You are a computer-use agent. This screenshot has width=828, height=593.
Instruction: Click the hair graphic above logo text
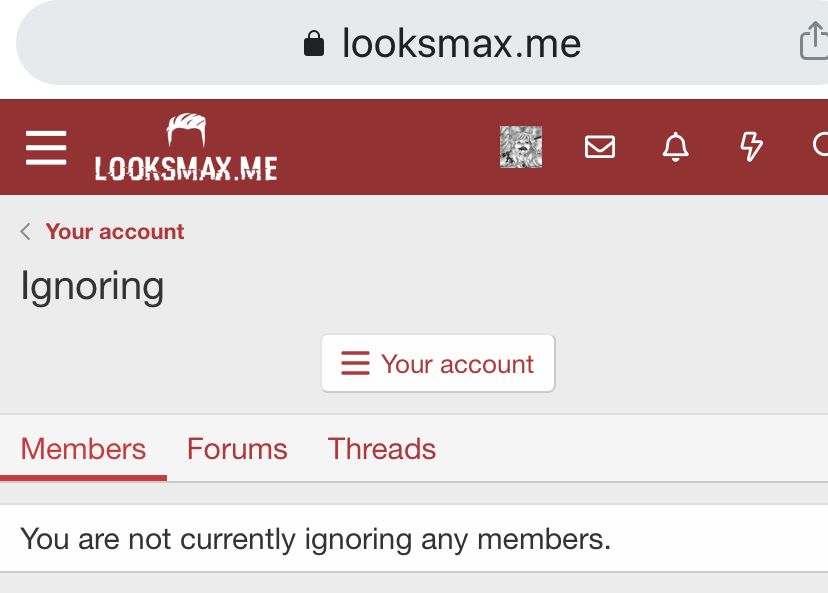pyautogui.click(x=186, y=129)
